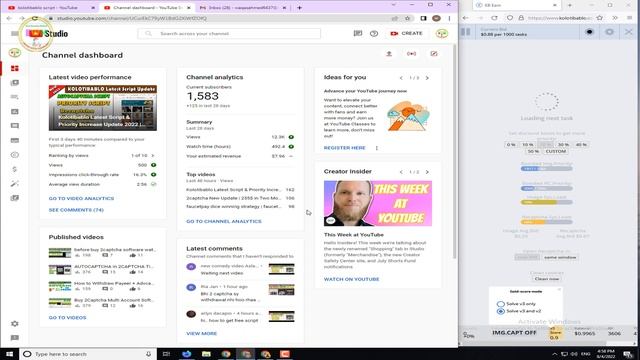Open the gear settings icon in Kolotibablo bar
This screenshot has height=360, width=640.
tap(609, 32)
